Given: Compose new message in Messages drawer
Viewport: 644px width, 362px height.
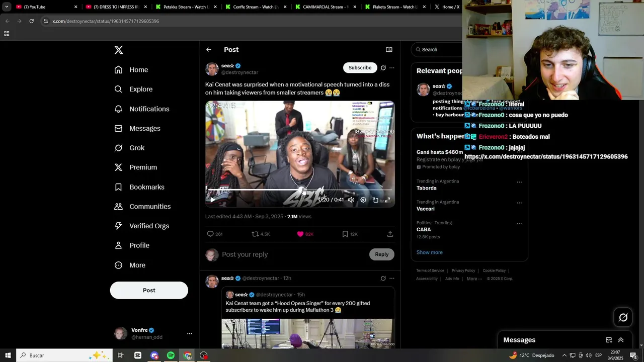Looking at the screenshot, I should tap(608, 340).
